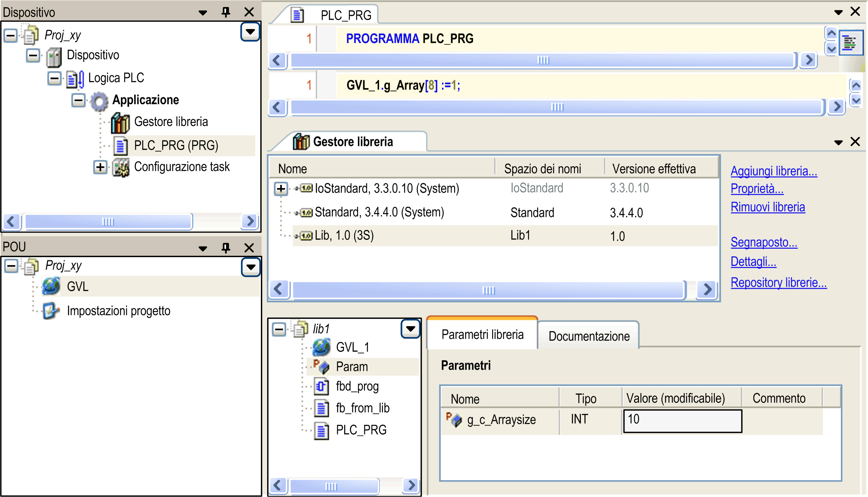This screenshot has width=868, height=497.
Task: Click the lib1 project icon
Action: click(x=300, y=328)
